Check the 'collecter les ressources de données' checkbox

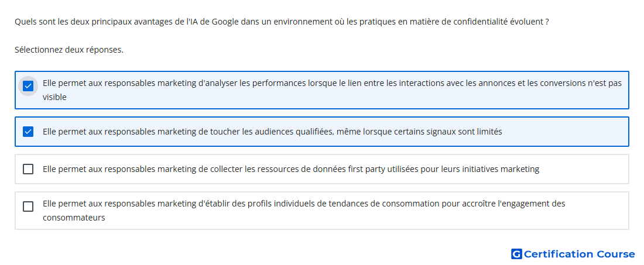pyautogui.click(x=28, y=169)
